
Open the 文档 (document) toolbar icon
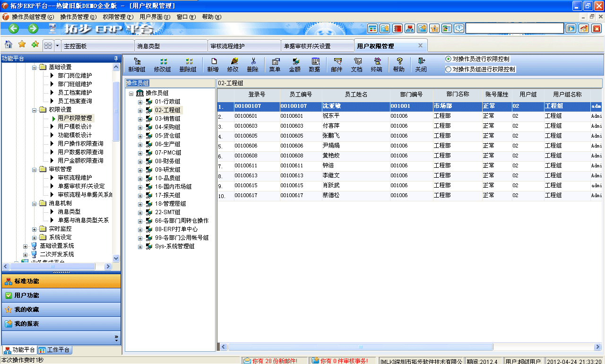(x=357, y=64)
